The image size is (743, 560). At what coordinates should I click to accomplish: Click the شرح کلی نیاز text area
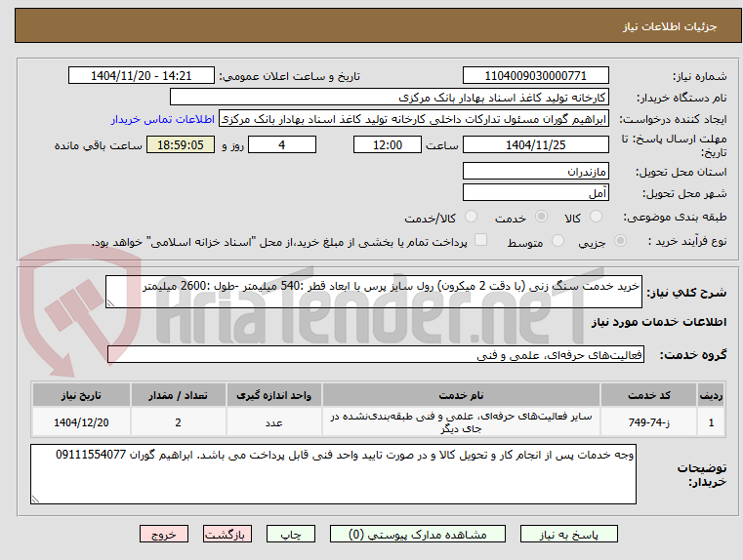click(373, 292)
